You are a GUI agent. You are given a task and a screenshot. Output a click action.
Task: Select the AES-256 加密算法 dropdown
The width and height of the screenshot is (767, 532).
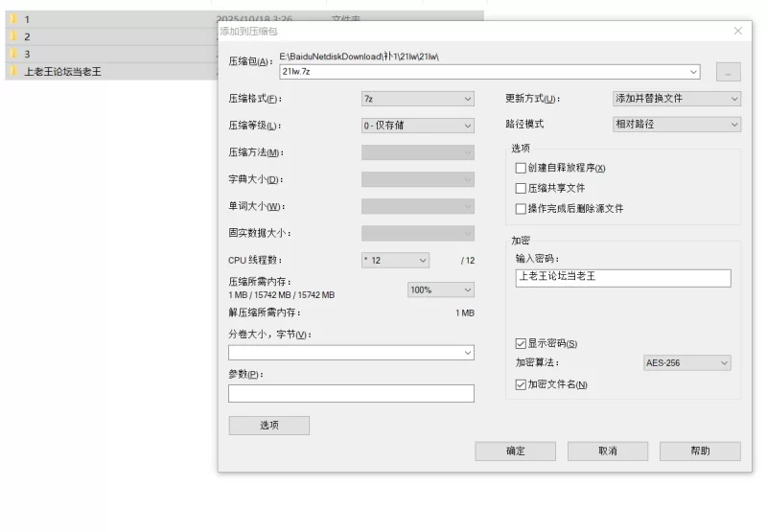point(686,363)
